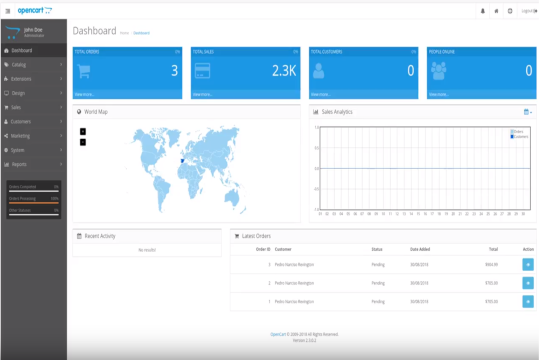Expand Customers using its chevron
This screenshot has height=360, width=540.
coord(61,122)
